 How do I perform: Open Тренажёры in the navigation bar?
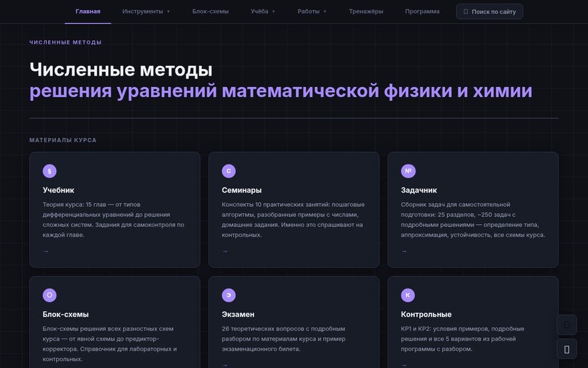pyautogui.click(x=366, y=11)
